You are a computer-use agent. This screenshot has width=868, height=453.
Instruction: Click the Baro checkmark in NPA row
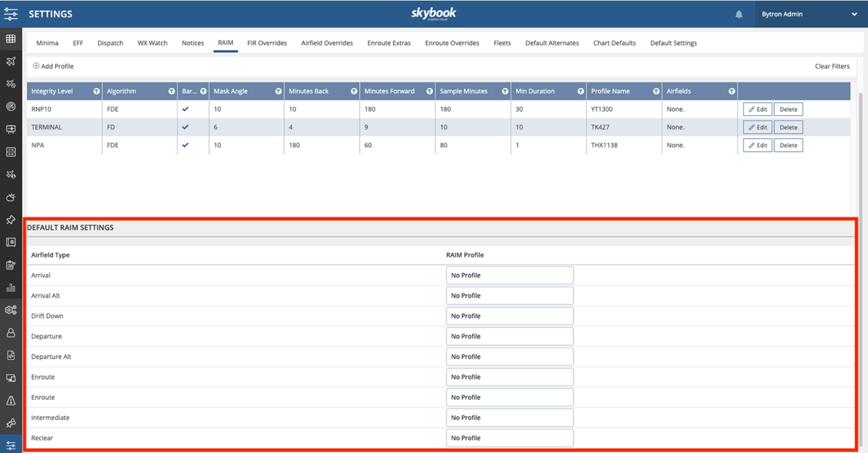[x=185, y=145]
